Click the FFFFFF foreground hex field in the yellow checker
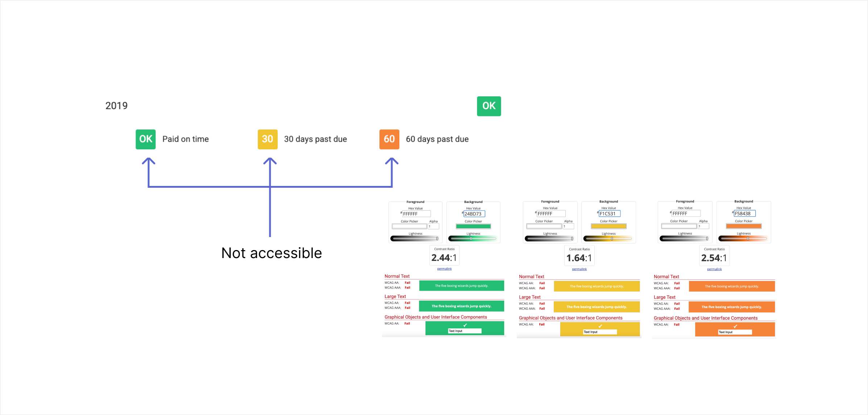Screen dimensions: 868x415 551,213
